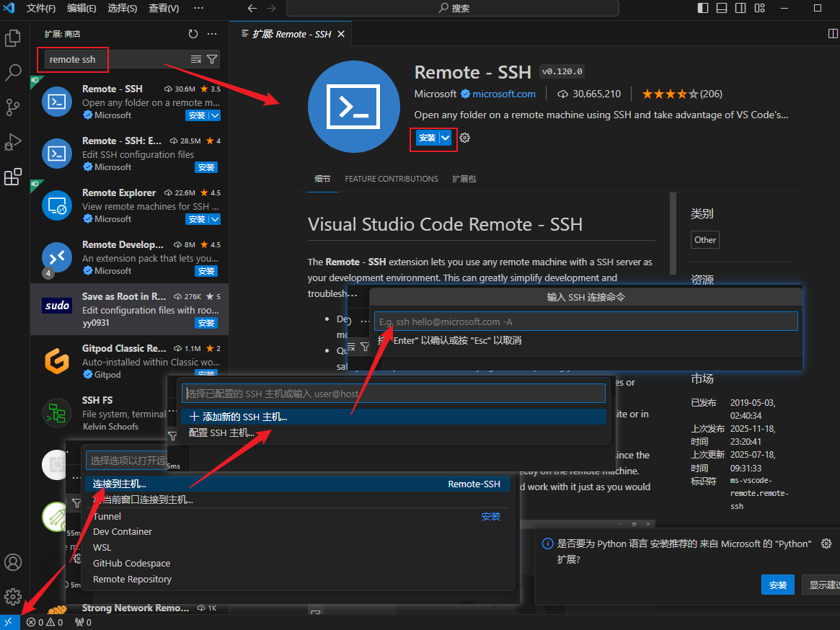
Task: Open the Explorer view in activity bar
Action: [x=13, y=39]
